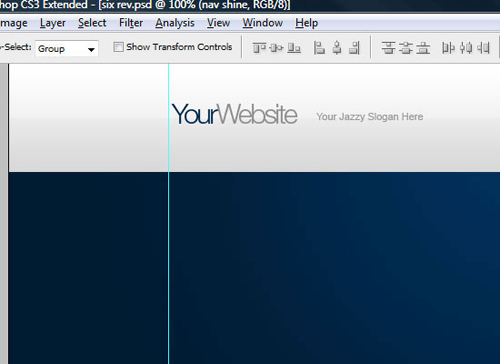Image resolution: width=500 pixels, height=364 pixels.
Task: Click Align vertical centers icon
Action: tap(276, 48)
